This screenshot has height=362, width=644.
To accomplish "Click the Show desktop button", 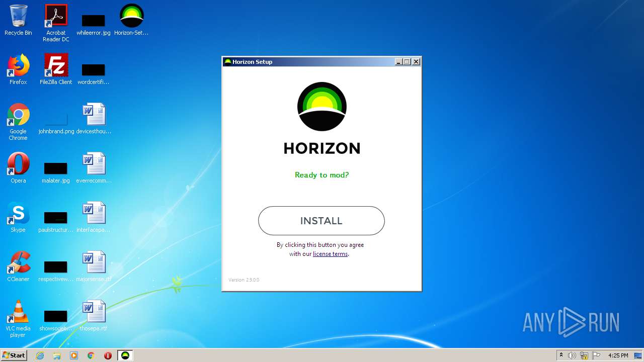I will click(x=639, y=355).
